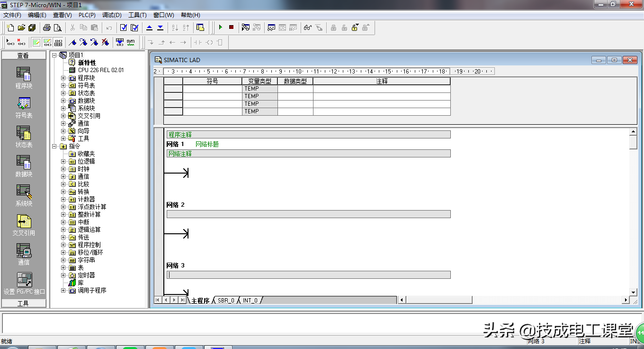Viewport: 644px width, 349px height.
Task: Click the sym symbol toolbar icon
Action: pos(131,42)
